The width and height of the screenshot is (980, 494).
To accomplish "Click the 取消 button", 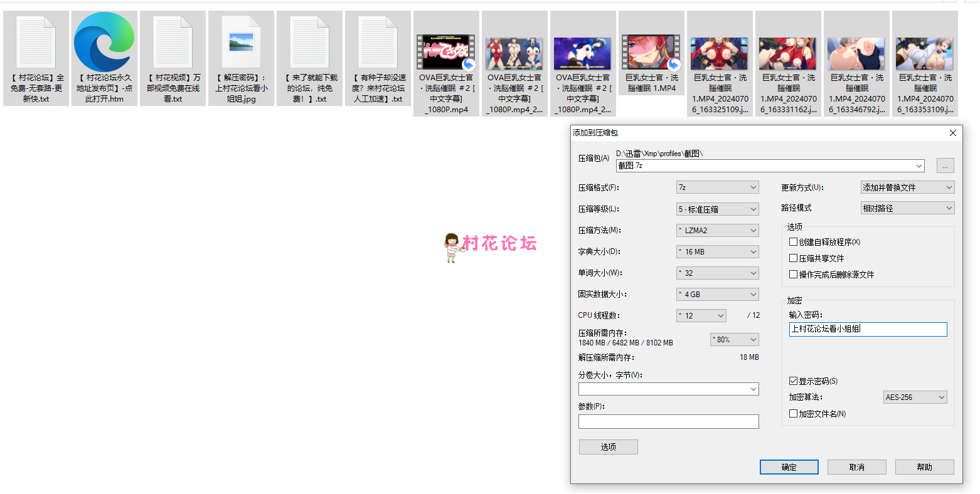I will (856, 467).
